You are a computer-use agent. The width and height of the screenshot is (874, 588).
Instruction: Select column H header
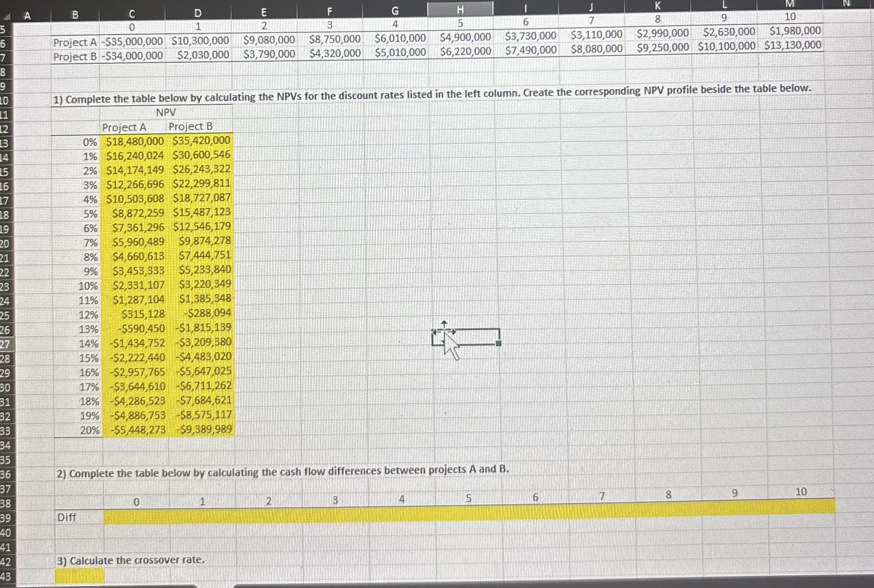click(x=460, y=10)
